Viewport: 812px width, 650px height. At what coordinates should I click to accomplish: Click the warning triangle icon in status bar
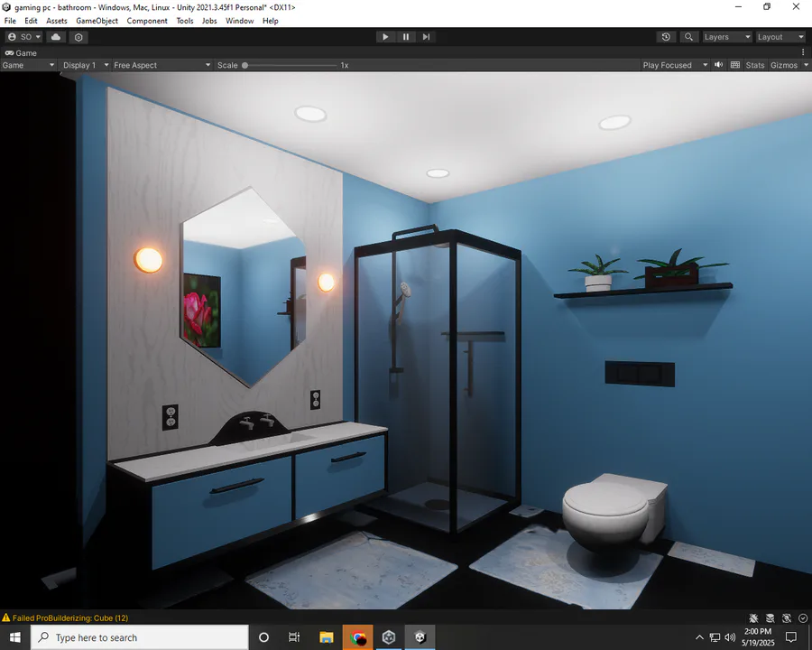(5, 617)
